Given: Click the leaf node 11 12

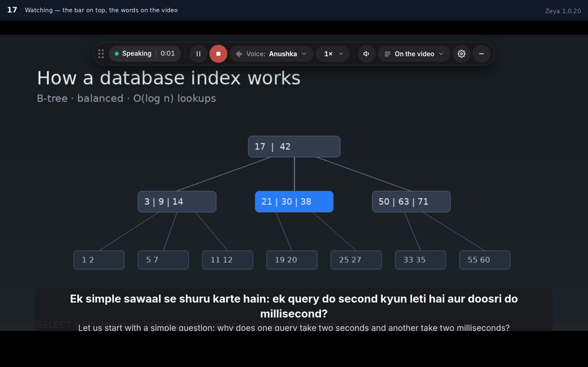Looking at the screenshot, I should [227, 260].
